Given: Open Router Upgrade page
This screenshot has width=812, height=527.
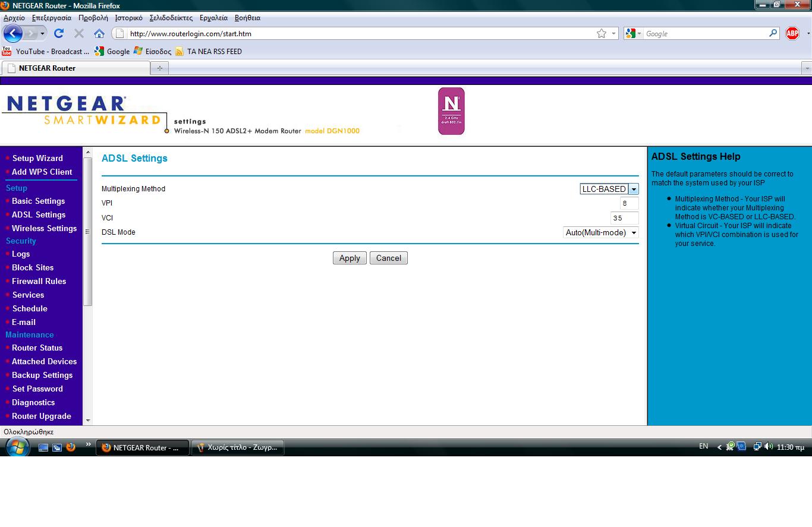Looking at the screenshot, I should [42, 416].
